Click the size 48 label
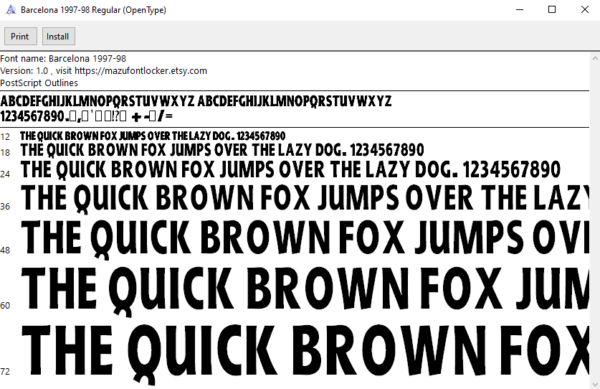This screenshot has width=600, height=389. [x=5, y=251]
